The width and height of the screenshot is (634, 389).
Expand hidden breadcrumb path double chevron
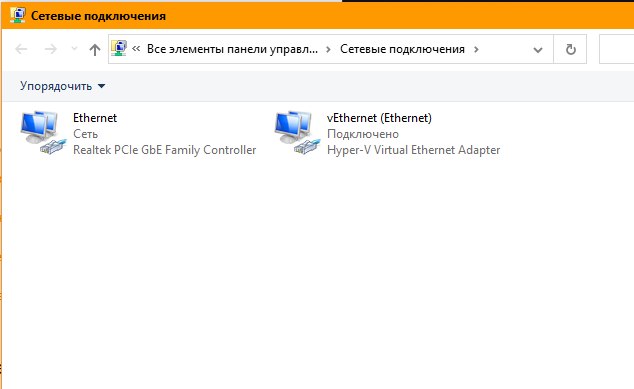[x=136, y=49]
